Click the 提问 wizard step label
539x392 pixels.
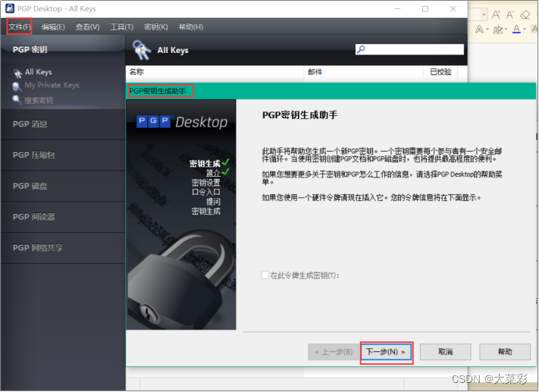point(213,202)
